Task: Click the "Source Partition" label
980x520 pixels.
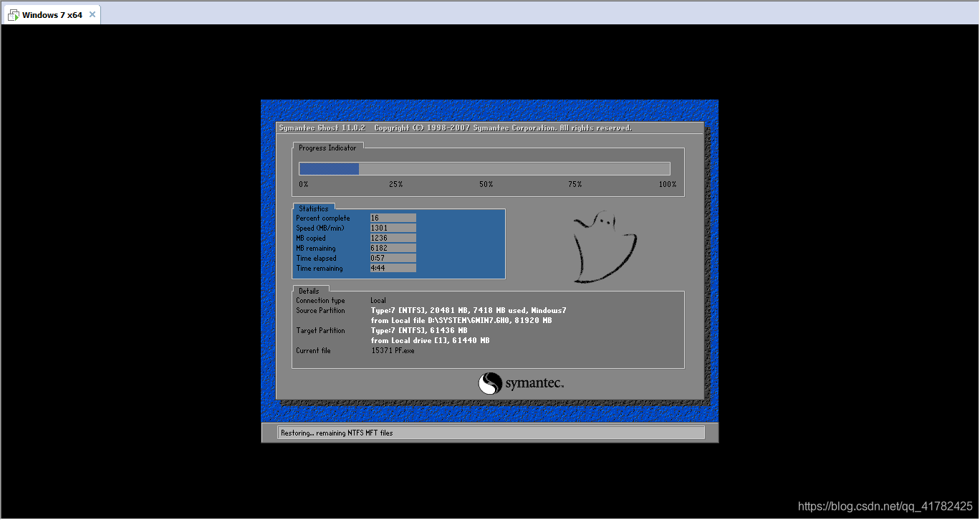Action: 320,310
